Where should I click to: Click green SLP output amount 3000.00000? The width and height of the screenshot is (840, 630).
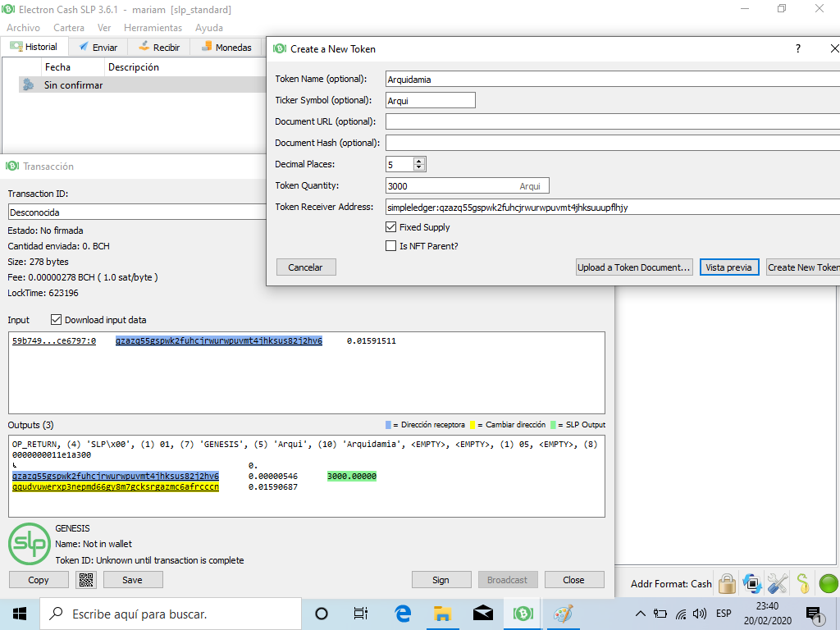click(351, 476)
